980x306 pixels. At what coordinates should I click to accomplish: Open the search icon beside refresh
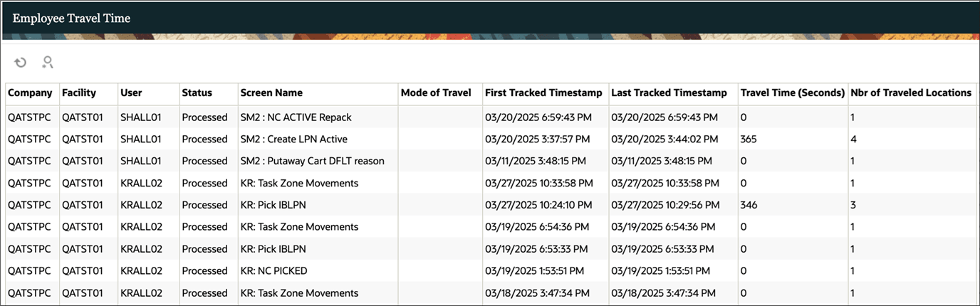pyautogui.click(x=48, y=63)
